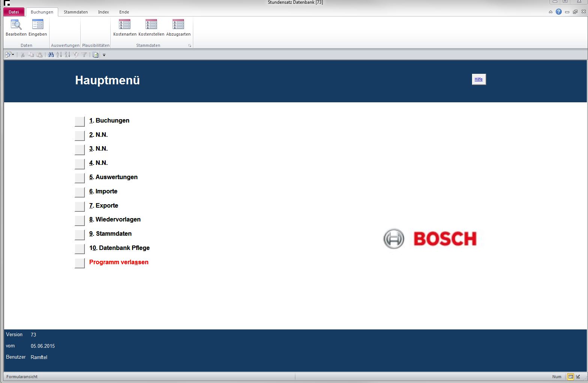Switch to the Index ribbon tab
588x383 pixels.
click(x=104, y=12)
